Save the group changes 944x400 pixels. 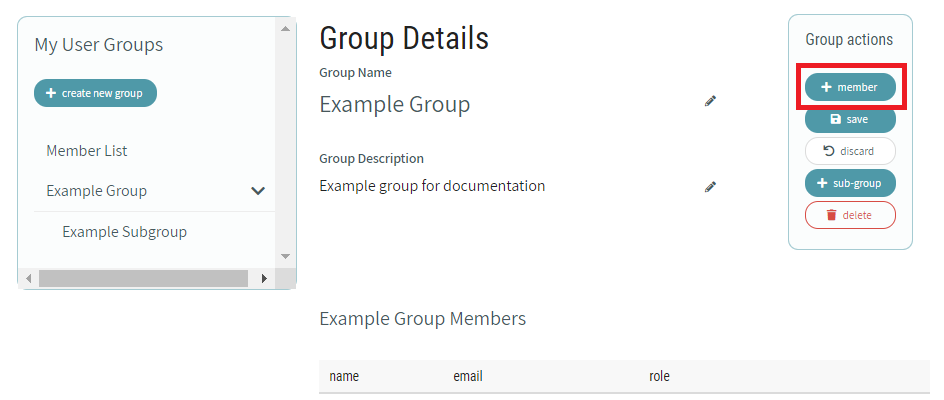pyautogui.click(x=850, y=119)
